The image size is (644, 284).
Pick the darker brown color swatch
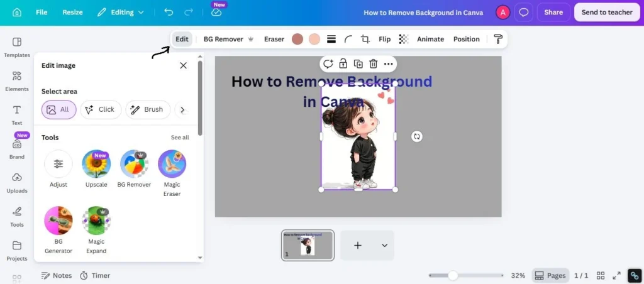(x=297, y=39)
